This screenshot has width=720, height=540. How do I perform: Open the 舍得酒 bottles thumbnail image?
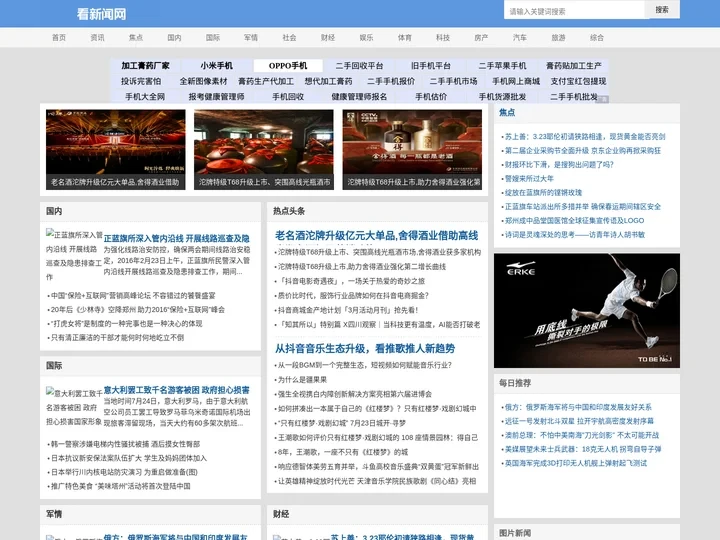click(x=412, y=149)
